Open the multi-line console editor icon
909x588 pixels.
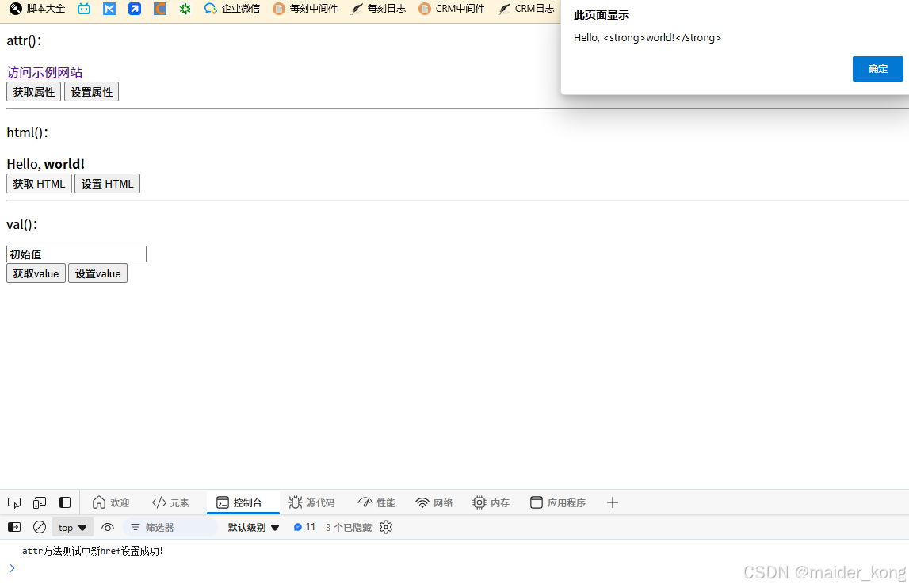tap(13, 527)
